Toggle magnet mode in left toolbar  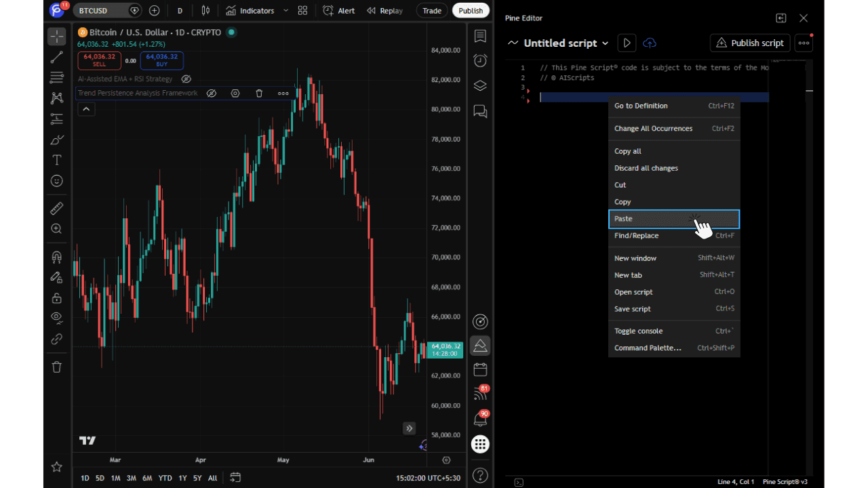point(57,257)
